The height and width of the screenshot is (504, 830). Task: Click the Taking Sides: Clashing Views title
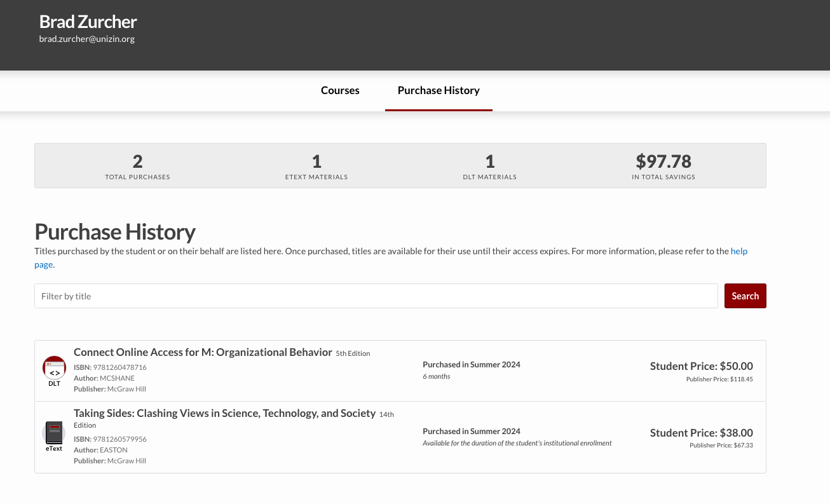224,413
